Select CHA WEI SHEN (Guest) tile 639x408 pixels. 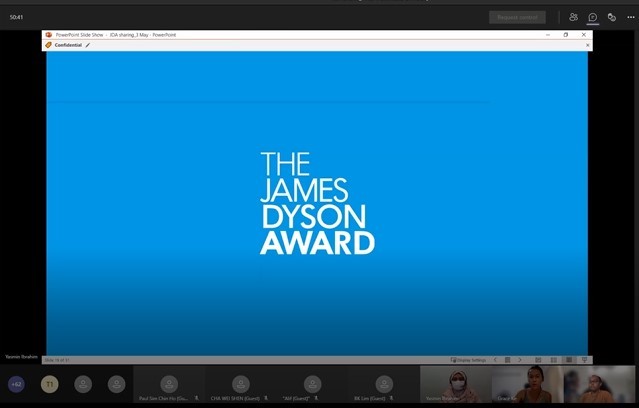point(240,384)
